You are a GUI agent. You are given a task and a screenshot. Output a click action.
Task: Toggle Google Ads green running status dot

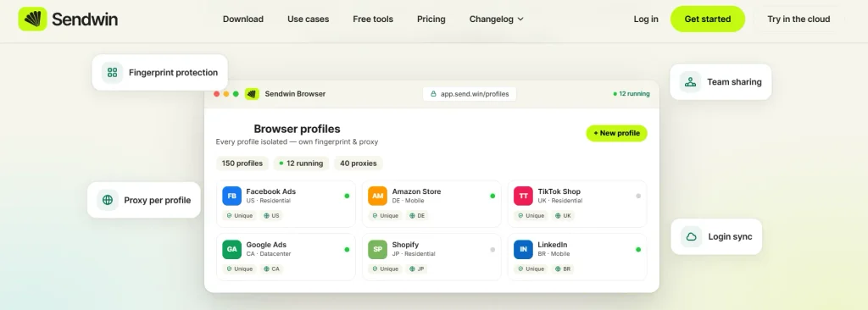(x=347, y=250)
